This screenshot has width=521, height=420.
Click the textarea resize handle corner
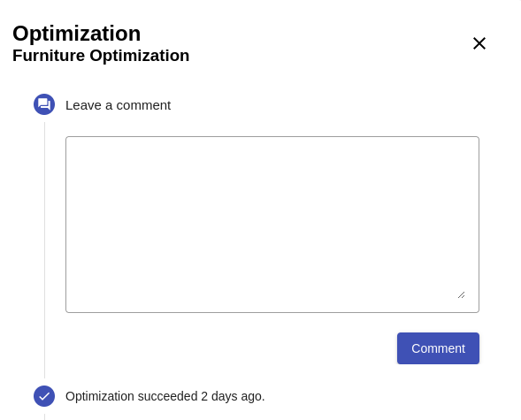pyautogui.click(x=461, y=294)
